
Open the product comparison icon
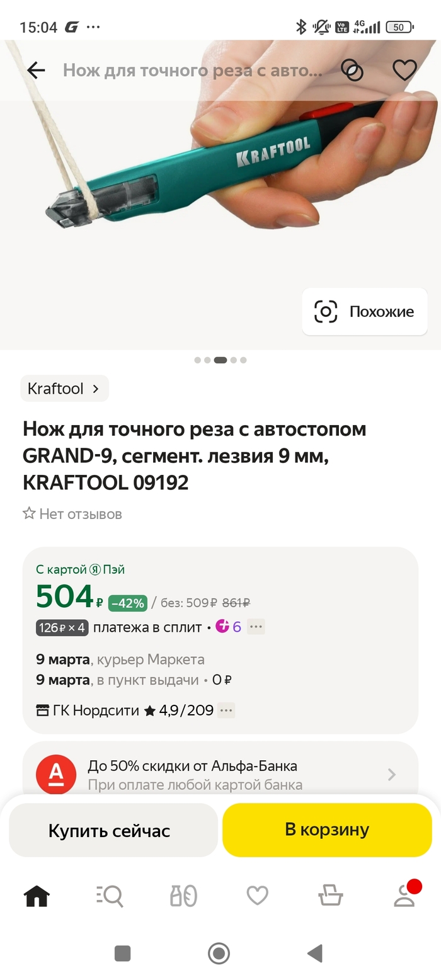click(x=352, y=70)
